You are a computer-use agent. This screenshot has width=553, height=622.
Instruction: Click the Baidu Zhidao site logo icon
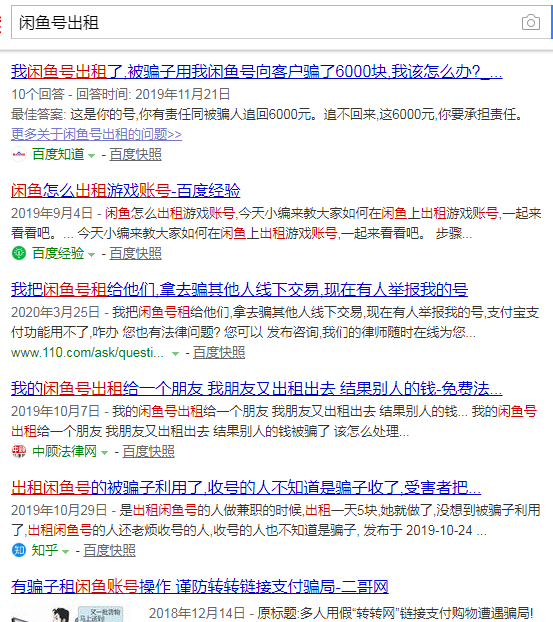point(19,154)
